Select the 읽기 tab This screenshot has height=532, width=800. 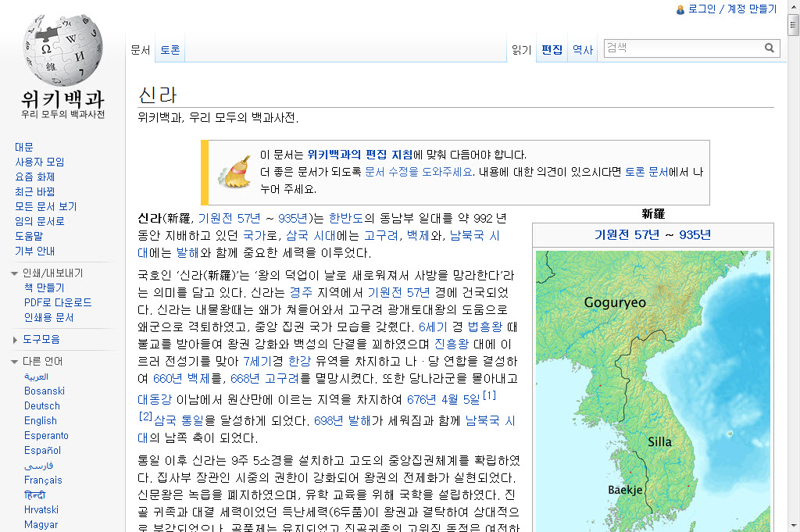coord(521,50)
